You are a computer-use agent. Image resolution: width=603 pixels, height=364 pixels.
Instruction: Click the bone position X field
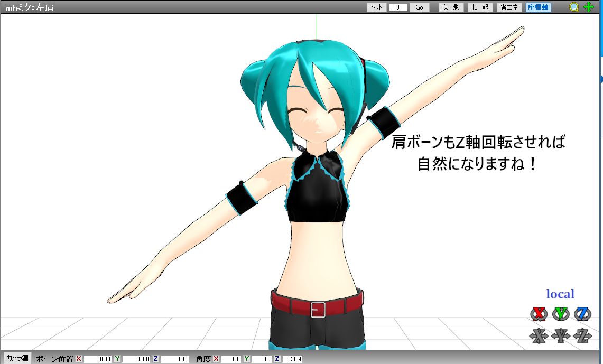(97, 359)
